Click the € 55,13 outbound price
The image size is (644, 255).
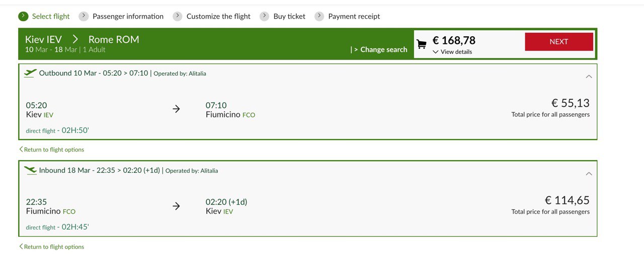(571, 103)
